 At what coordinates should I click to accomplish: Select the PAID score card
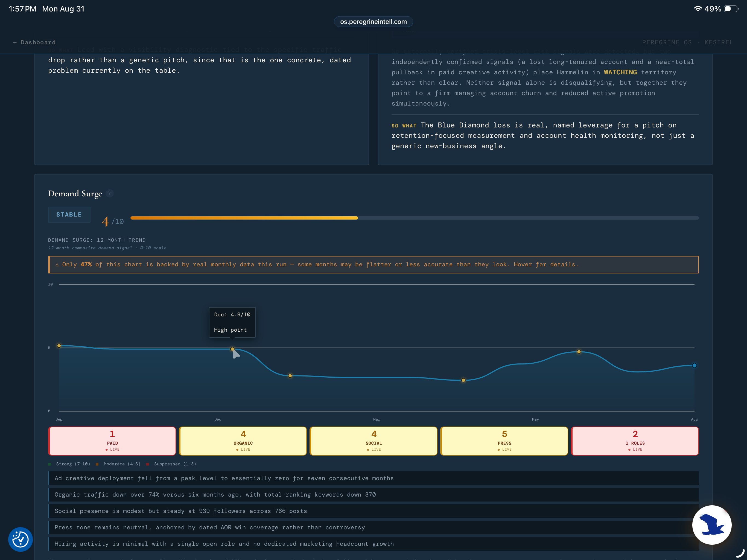(112, 441)
